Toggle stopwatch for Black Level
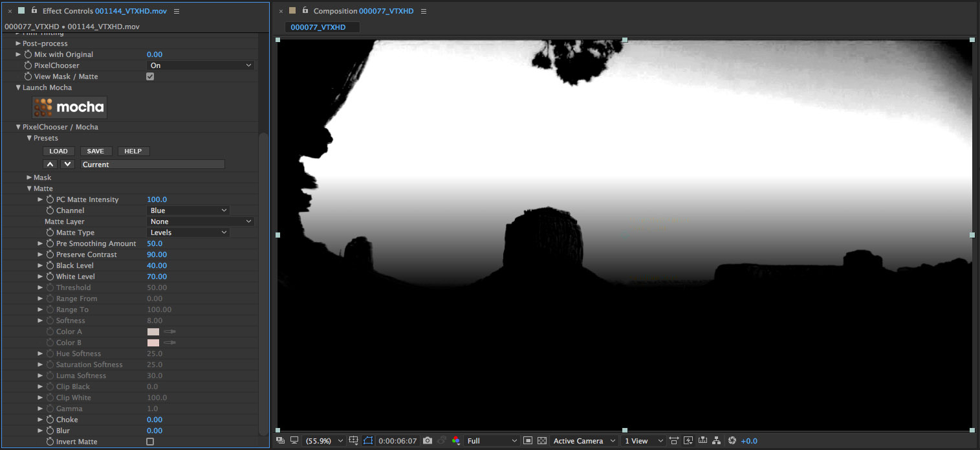Screen dimensions: 980x450 50,265
